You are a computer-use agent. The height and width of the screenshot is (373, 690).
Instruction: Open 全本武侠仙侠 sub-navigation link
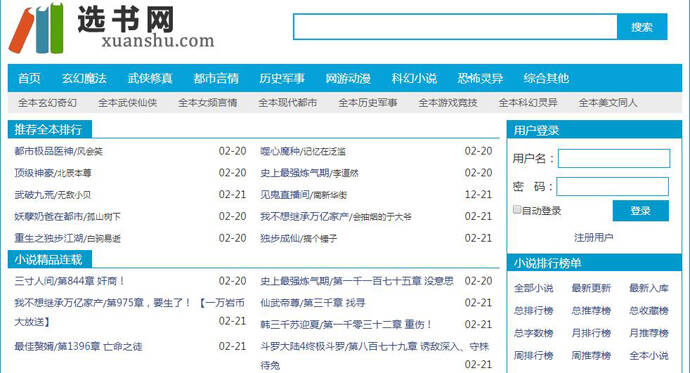(127, 103)
